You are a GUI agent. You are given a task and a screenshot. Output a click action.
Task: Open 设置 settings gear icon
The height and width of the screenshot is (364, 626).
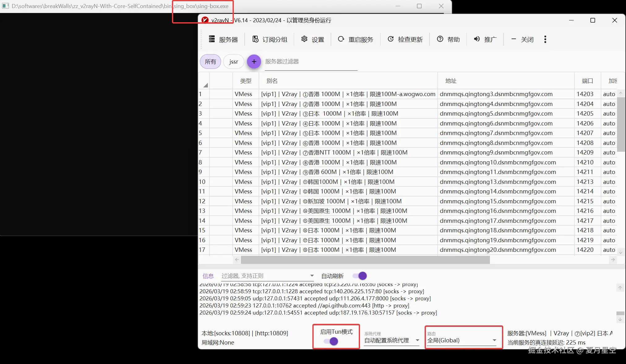[304, 39]
